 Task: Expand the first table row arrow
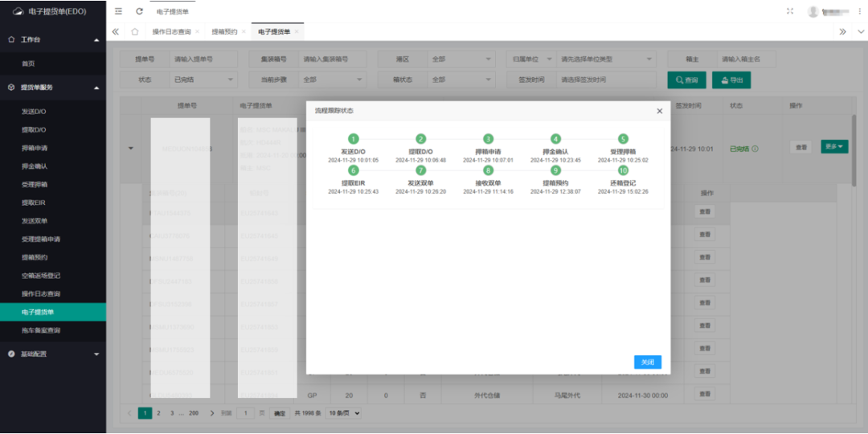click(x=131, y=148)
